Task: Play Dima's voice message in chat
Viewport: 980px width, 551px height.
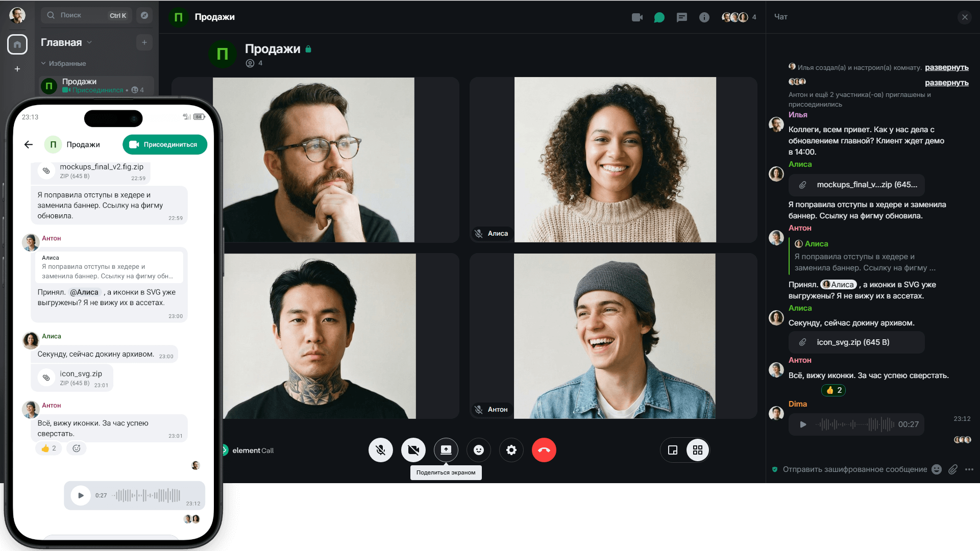Action: click(x=803, y=424)
